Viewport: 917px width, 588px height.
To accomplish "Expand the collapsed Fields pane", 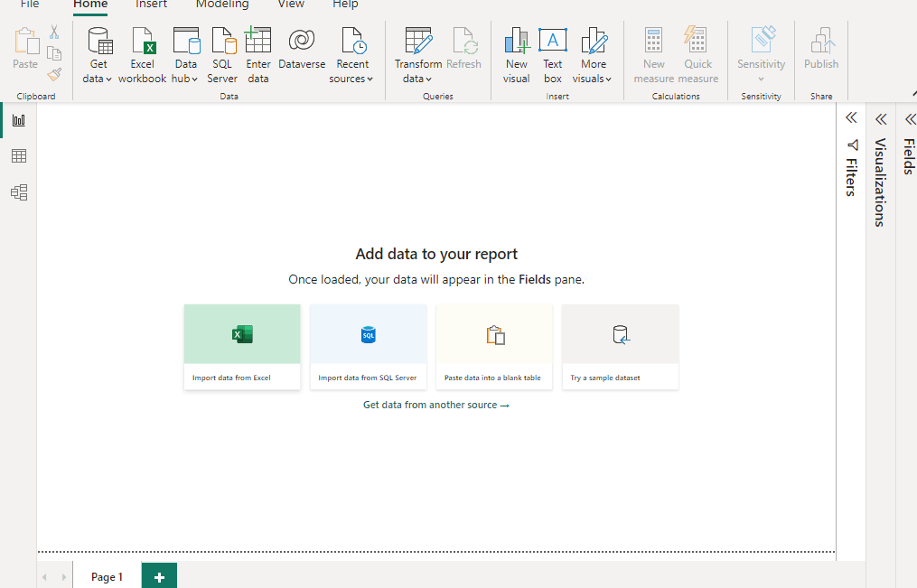I will pos(910,118).
